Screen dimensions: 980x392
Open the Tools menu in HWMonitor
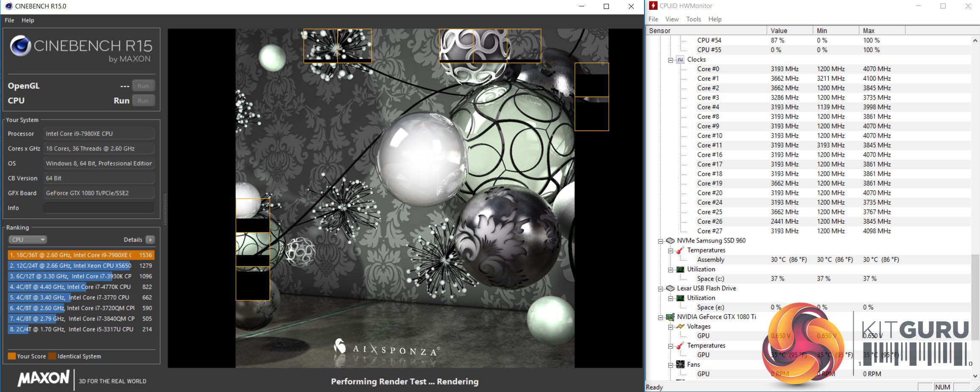point(694,19)
